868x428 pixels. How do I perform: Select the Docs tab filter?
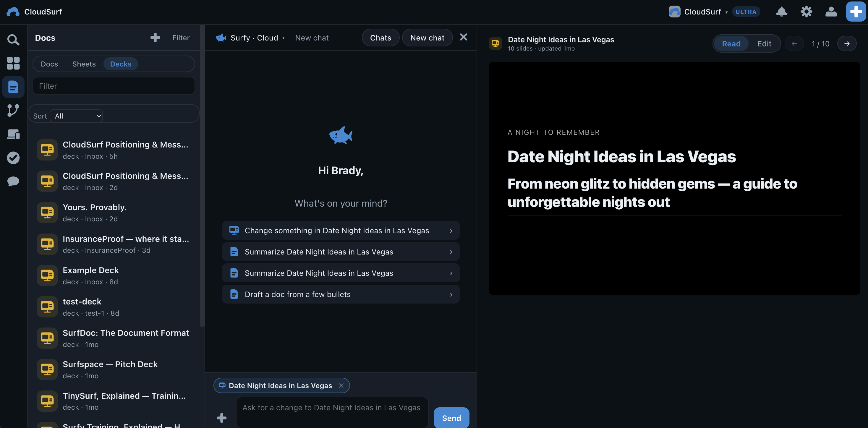[49, 64]
